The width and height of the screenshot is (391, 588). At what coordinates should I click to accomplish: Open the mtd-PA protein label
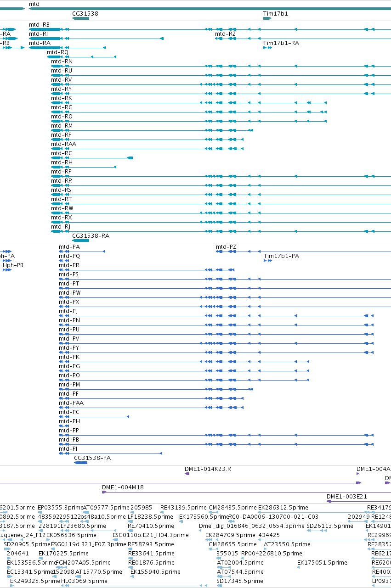click(x=69, y=247)
